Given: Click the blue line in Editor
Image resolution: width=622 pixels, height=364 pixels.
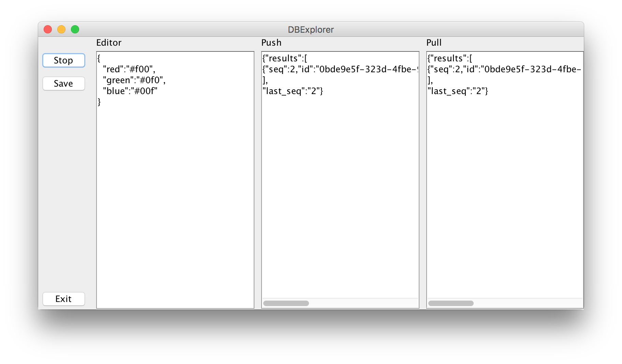Looking at the screenshot, I should [x=130, y=91].
